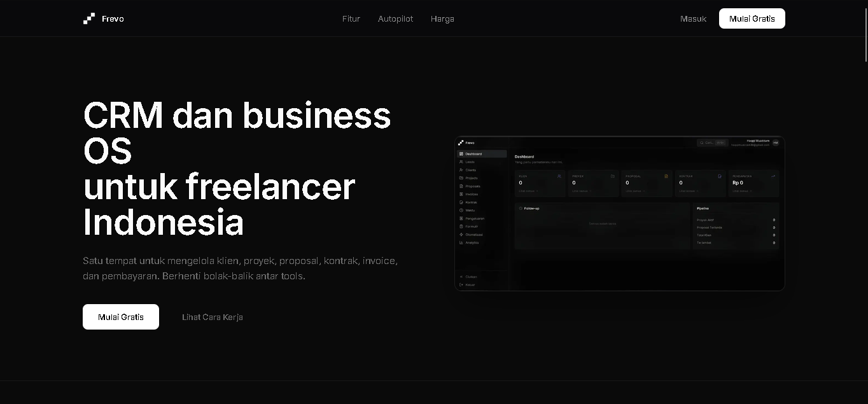Click 'Haqqi Muazzam' user name in preview
Screen dimensions: 868x404
pyautogui.click(x=758, y=141)
